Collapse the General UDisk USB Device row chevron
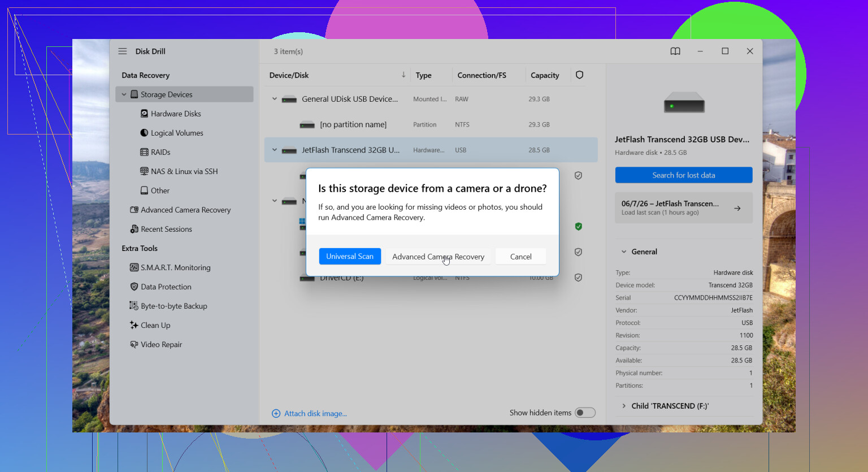 click(275, 99)
